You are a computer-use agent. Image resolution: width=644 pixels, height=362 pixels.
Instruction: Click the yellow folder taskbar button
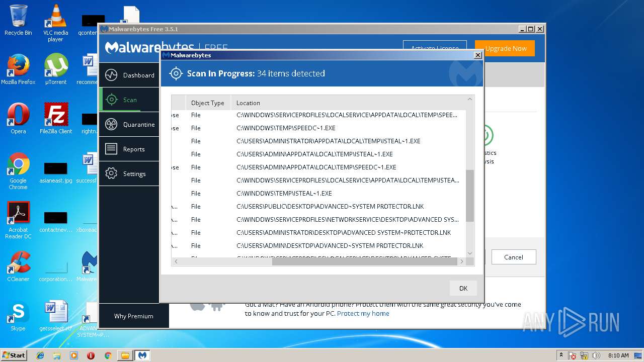(x=125, y=355)
